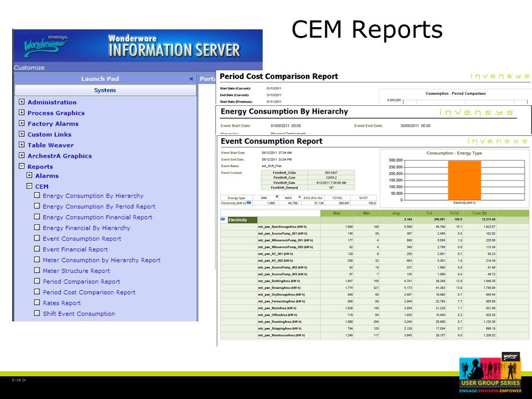
Task: Click the Customize link
Action: point(29,68)
